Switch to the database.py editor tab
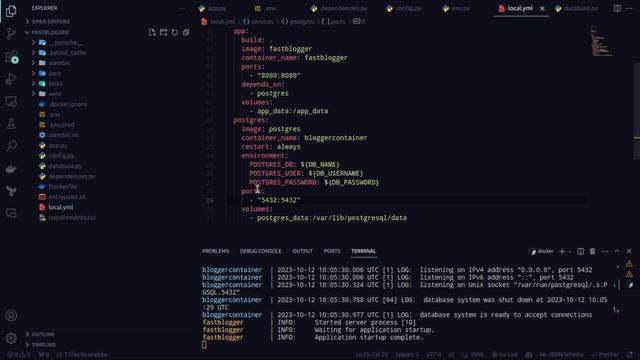640x360 pixels. click(577, 8)
